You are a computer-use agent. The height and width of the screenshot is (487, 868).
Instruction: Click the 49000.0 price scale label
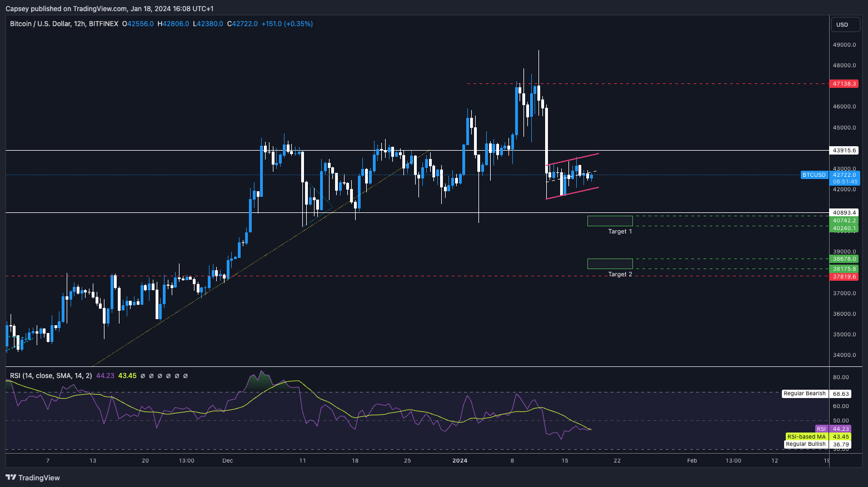[x=844, y=44]
